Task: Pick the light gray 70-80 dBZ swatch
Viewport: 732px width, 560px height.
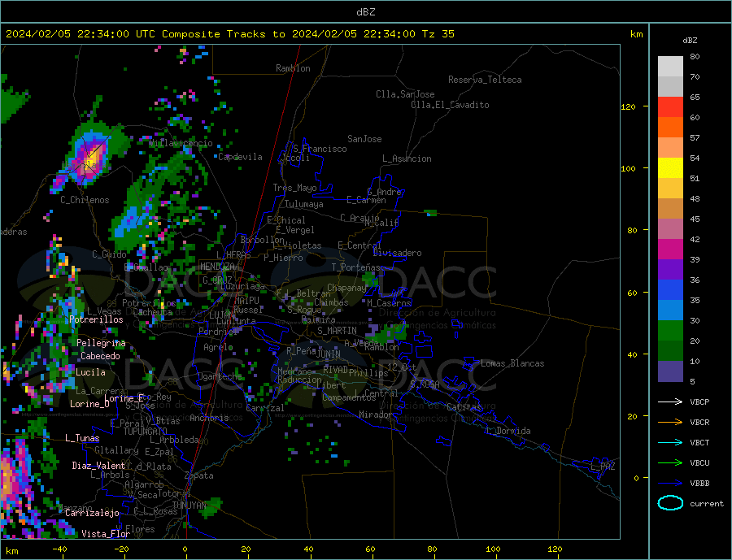Action: [x=670, y=67]
